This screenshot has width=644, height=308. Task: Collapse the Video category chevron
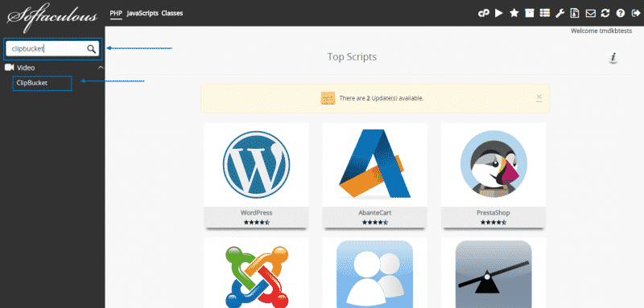click(x=100, y=68)
